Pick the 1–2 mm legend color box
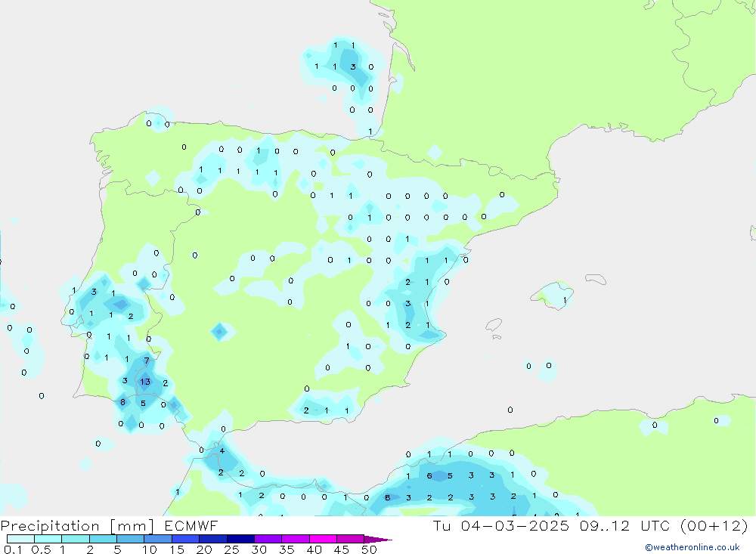The image size is (756, 554). pos(75,539)
